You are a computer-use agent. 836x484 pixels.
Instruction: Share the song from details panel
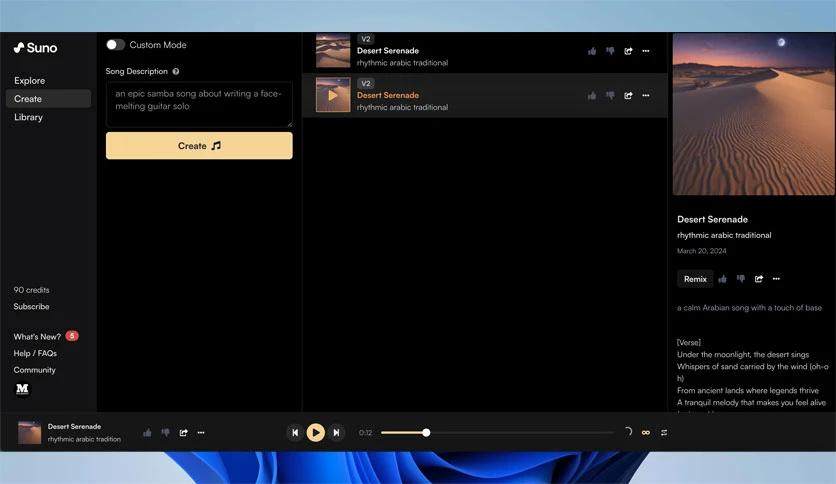759,279
